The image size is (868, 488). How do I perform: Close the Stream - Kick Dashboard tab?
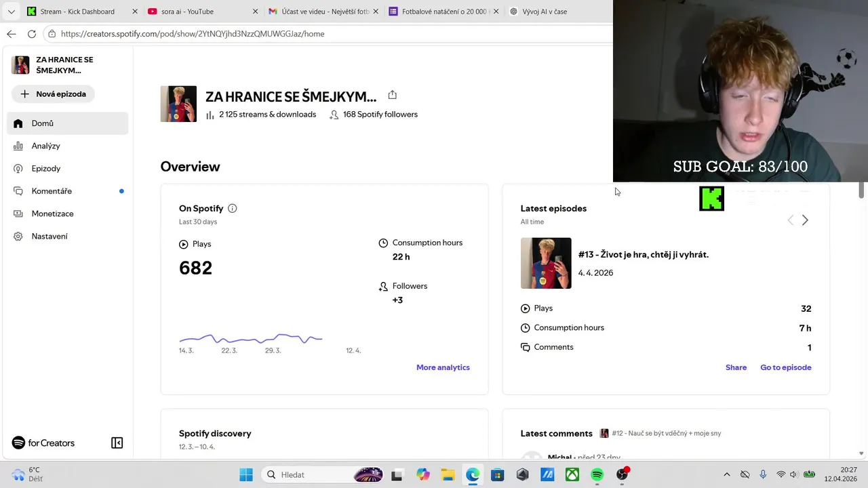point(134,12)
